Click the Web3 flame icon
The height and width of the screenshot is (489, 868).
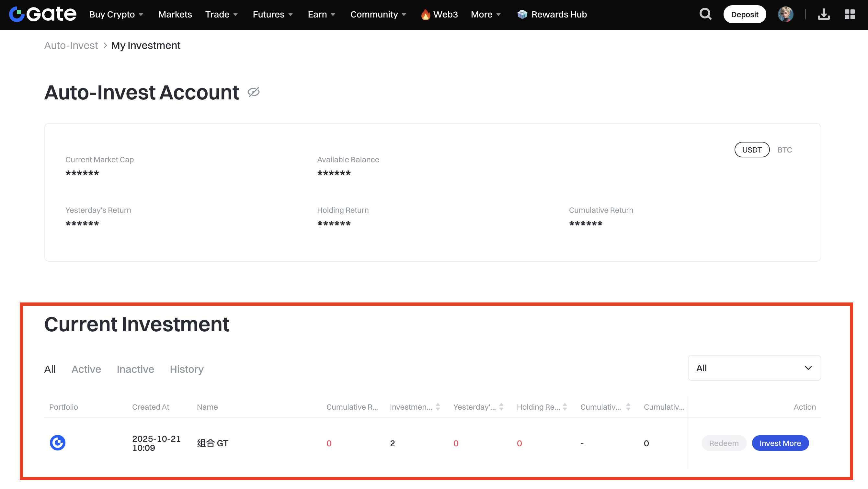426,15
